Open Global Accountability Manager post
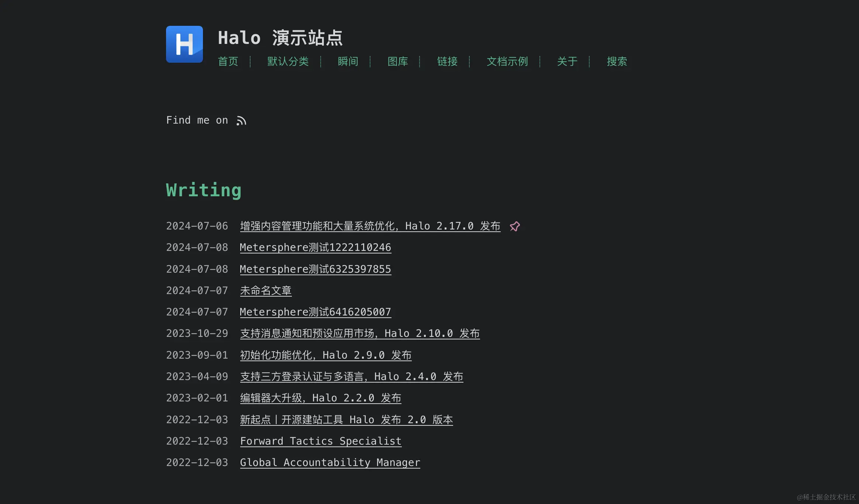This screenshot has width=859, height=504. (x=330, y=462)
